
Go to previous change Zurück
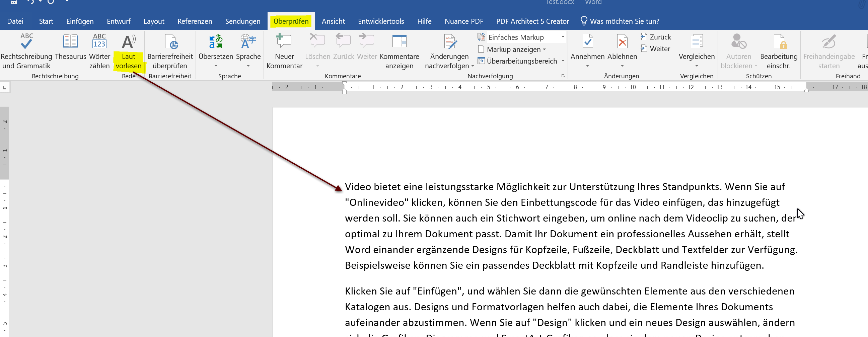[656, 37]
